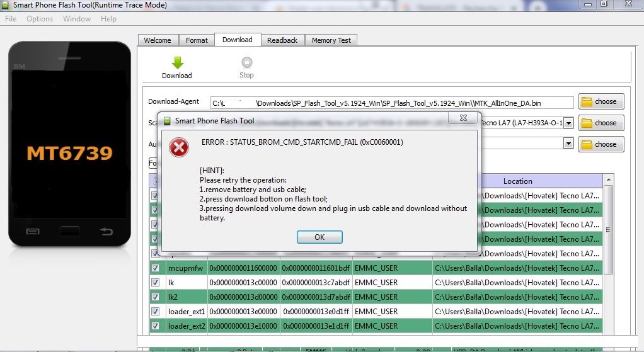Click end address 0x0000000011601bdf

[316, 268]
